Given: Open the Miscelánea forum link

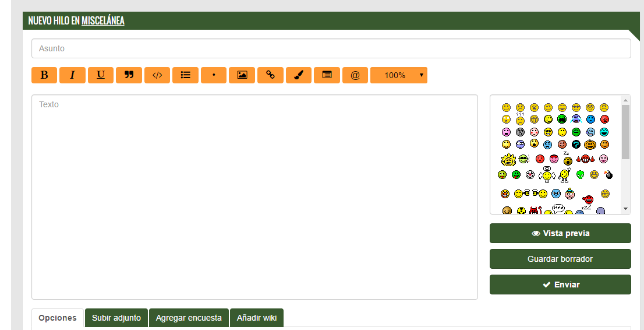Looking at the screenshot, I should coord(102,20).
